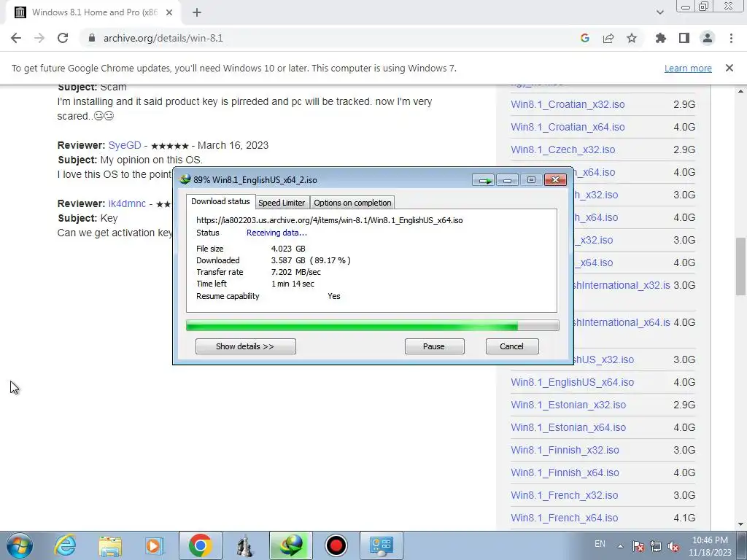Download Win8.1_Czech_x32.iso
Viewport: 747px width, 560px height.
click(562, 149)
